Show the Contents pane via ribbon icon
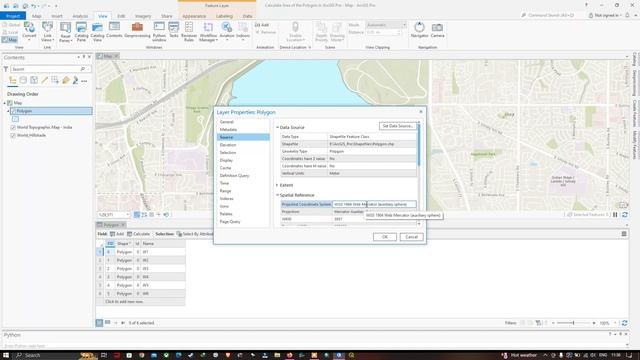 click(x=114, y=30)
